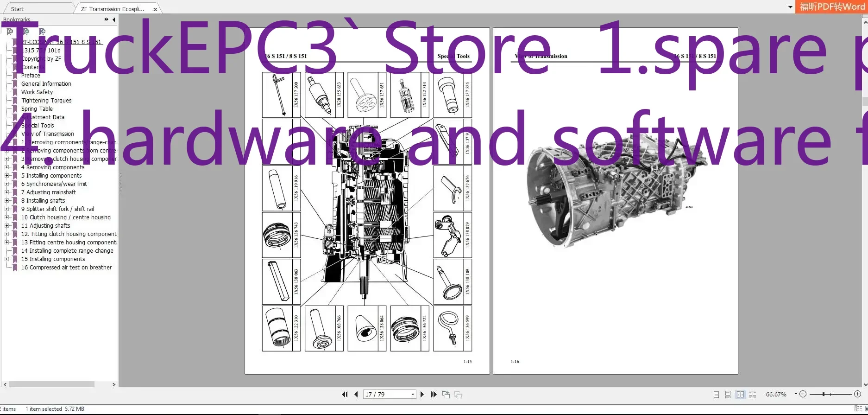The height and width of the screenshot is (415, 868).
Task: Close the ZF Transmission document tab
Action: (x=155, y=9)
